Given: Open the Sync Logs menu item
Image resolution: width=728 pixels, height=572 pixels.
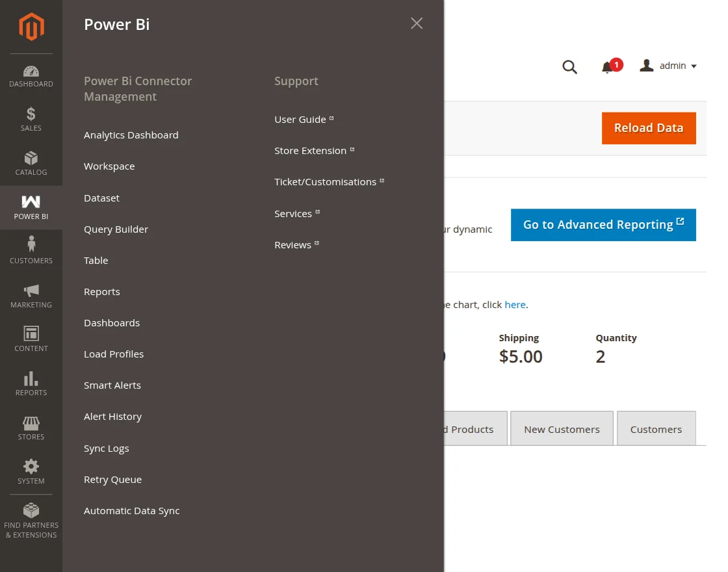Looking at the screenshot, I should 107,448.
